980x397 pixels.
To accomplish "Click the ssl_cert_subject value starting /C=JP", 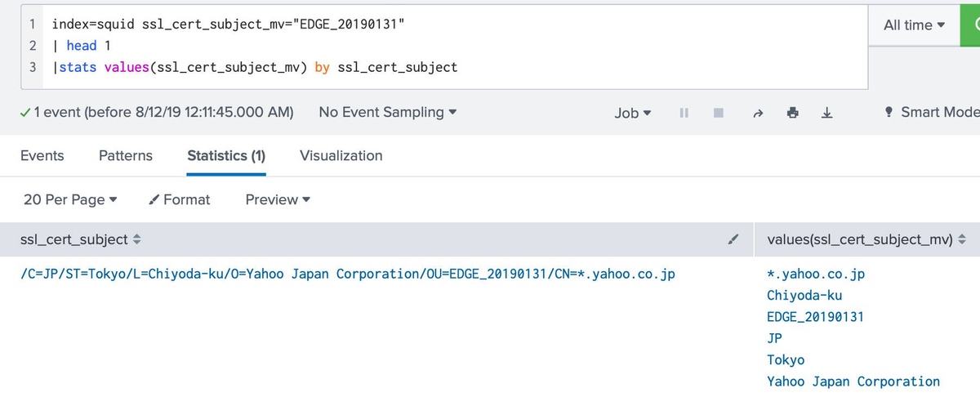I will (348, 274).
